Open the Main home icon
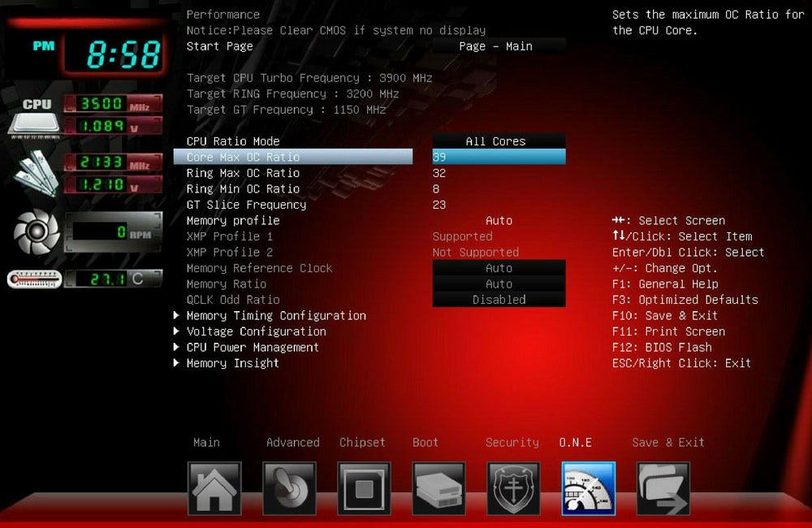 coord(214,488)
